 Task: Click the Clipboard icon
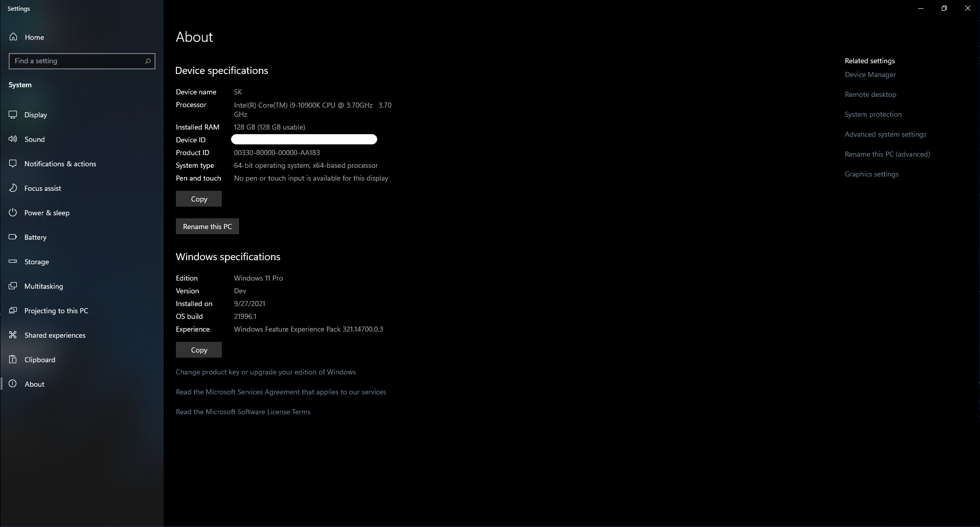coord(13,360)
